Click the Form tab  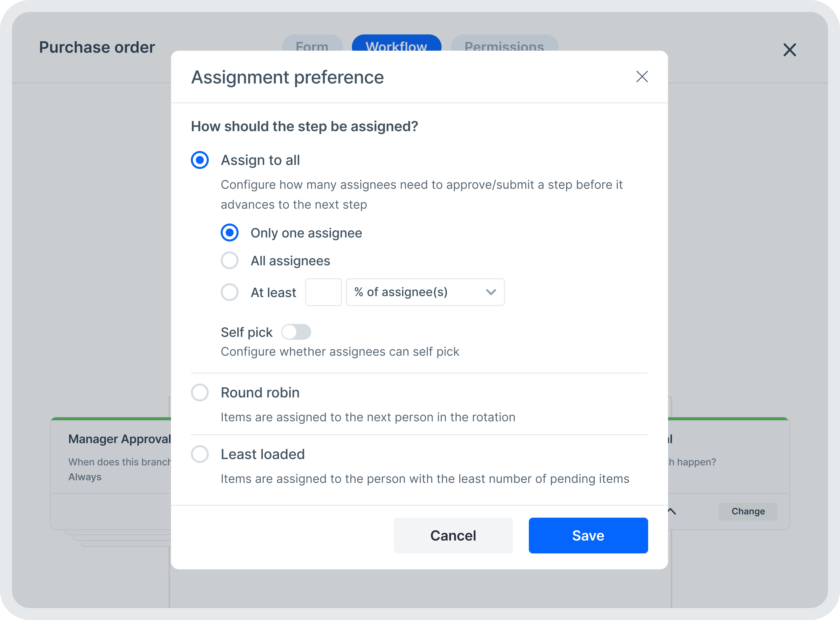312,46
